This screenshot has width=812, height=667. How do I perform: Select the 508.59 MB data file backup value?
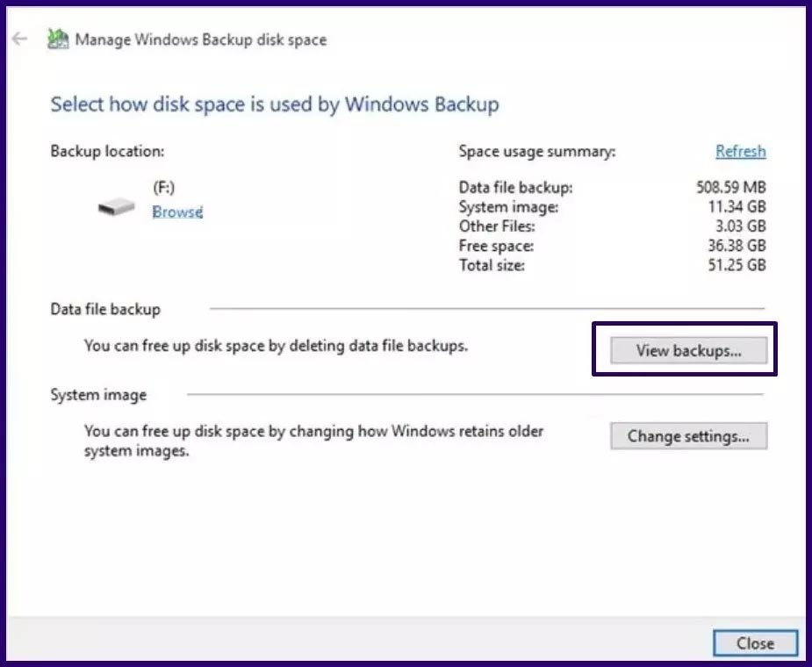coord(730,187)
